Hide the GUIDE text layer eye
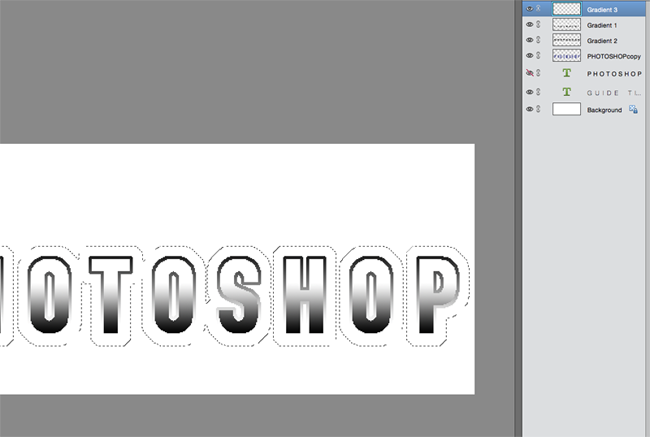Screen dimensions: 650x437 click(x=529, y=92)
